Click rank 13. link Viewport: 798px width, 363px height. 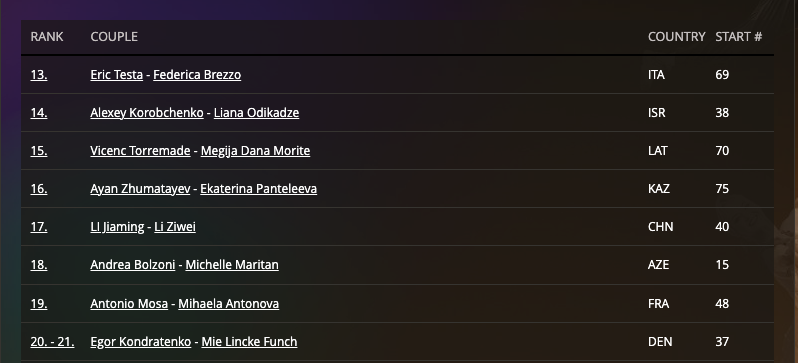click(39, 75)
